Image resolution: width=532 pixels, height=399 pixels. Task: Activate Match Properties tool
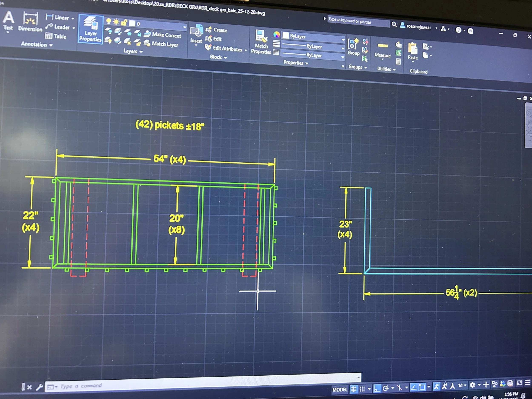tap(261, 42)
